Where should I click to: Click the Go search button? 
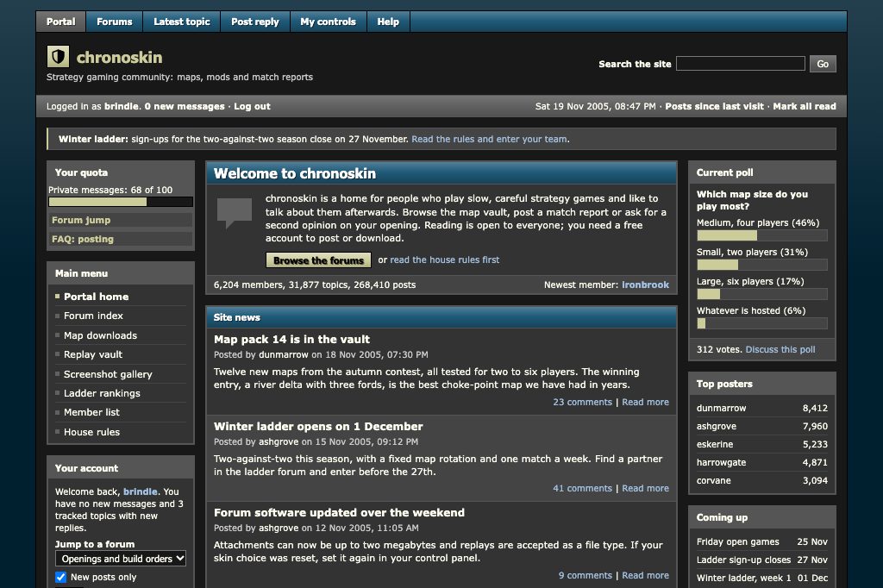(823, 64)
